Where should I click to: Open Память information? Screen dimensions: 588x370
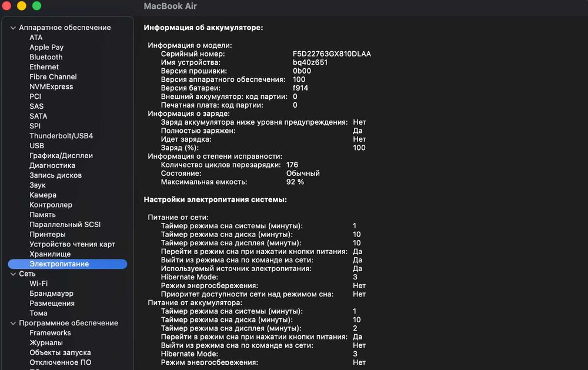(x=43, y=215)
